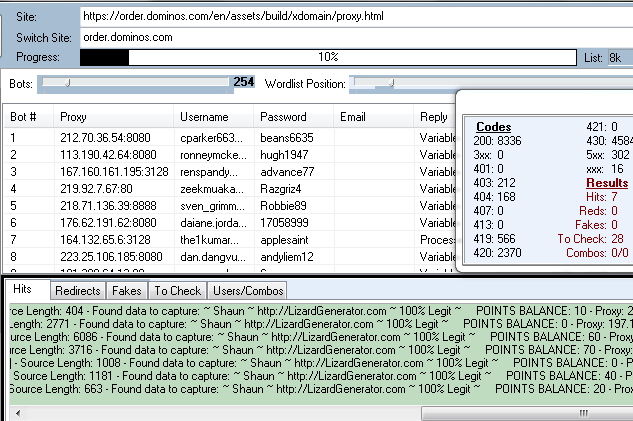Switch to the To Check tab

(178, 291)
